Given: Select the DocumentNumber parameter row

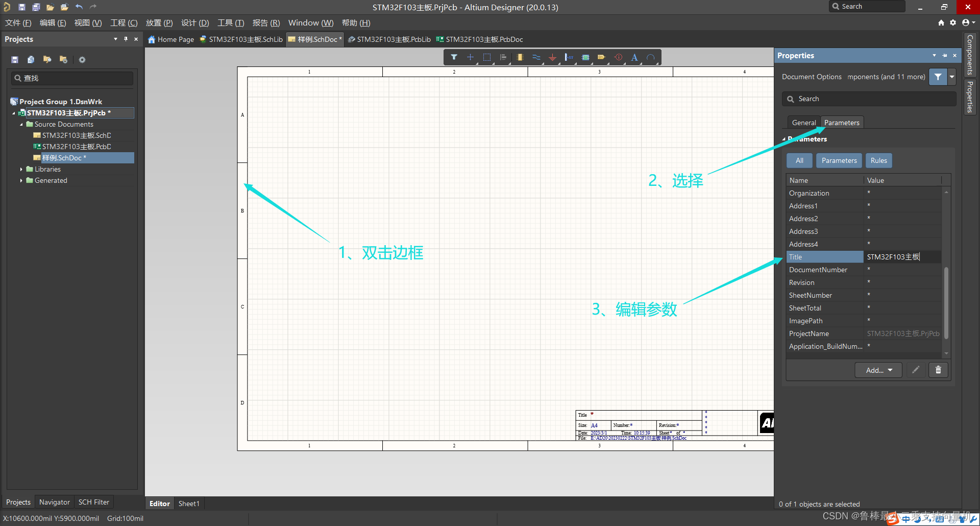Looking at the screenshot, I should pos(864,270).
